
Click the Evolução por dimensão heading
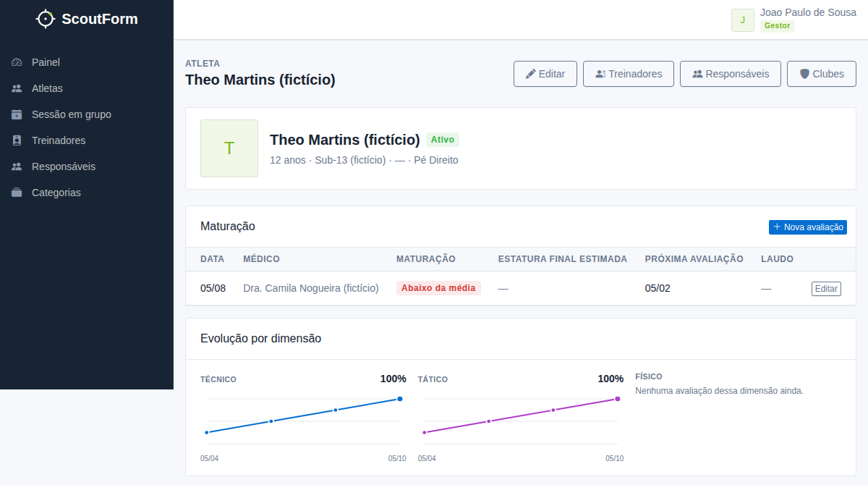(x=260, y=338)
